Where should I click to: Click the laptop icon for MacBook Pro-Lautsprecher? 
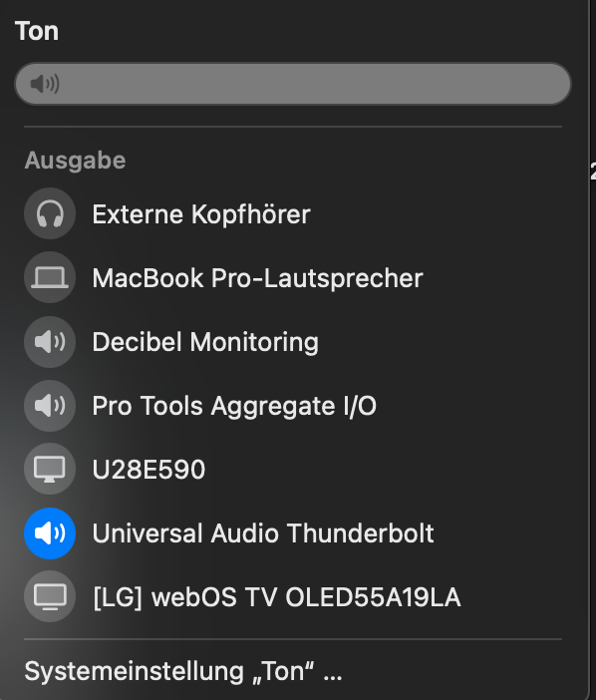point(50,277)
